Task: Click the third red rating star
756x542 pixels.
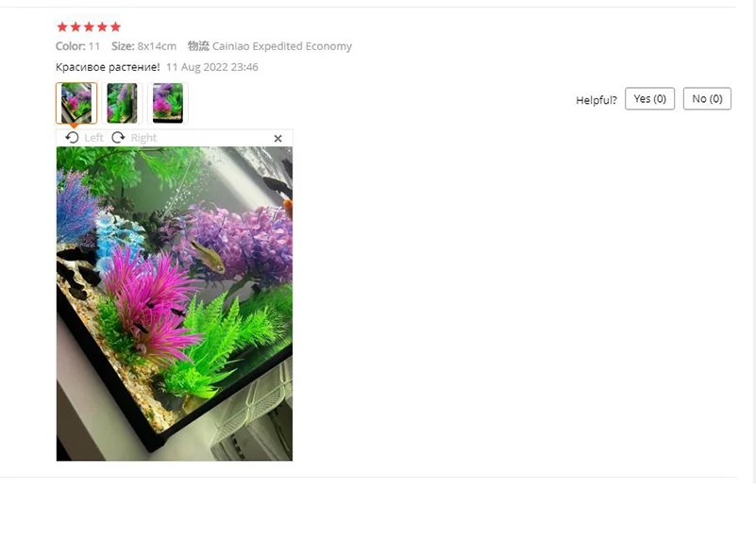Action: coord(89,27)
